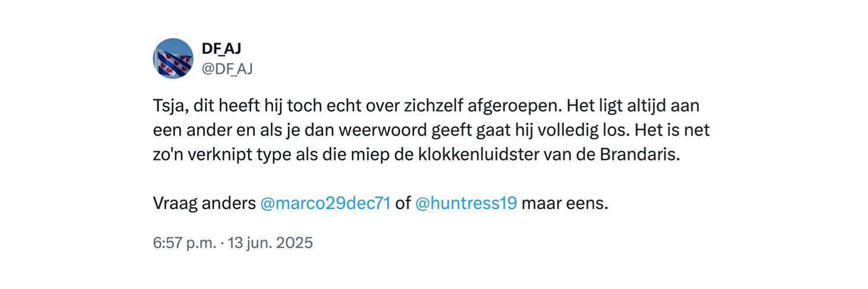Click the @DF_AJ handle
Image resolution: width=868 pixels, height=289 pixels.
[x=227, y=69]
